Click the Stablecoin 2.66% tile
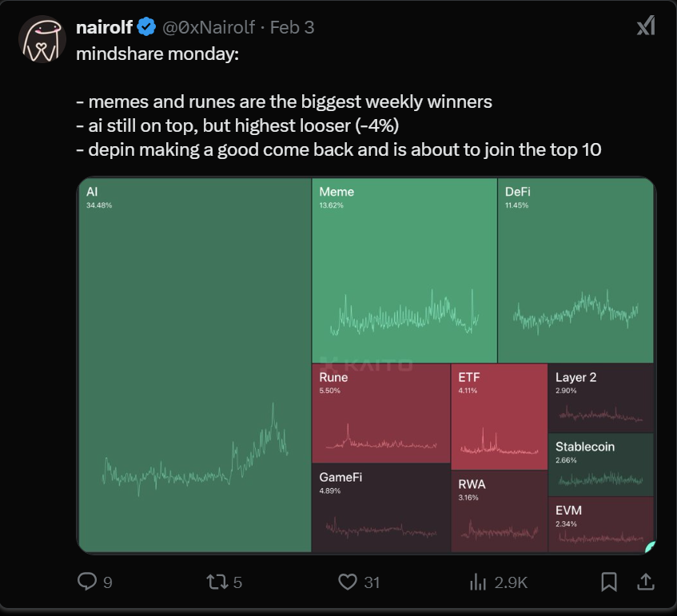 [x=601, y=465]
